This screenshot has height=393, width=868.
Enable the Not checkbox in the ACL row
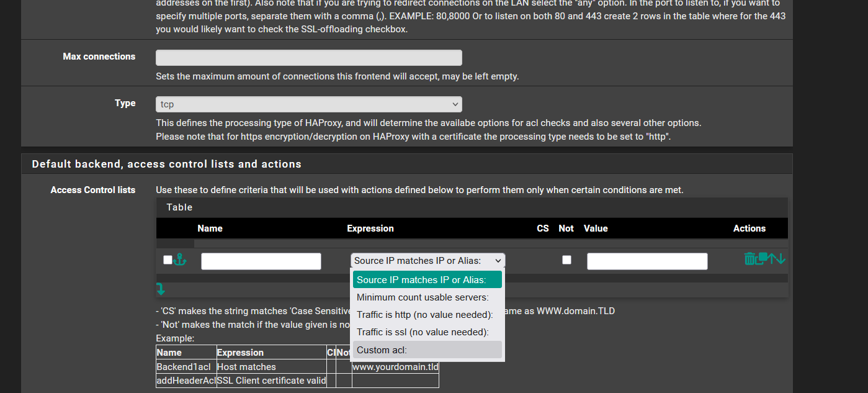(x=566, y=260)
